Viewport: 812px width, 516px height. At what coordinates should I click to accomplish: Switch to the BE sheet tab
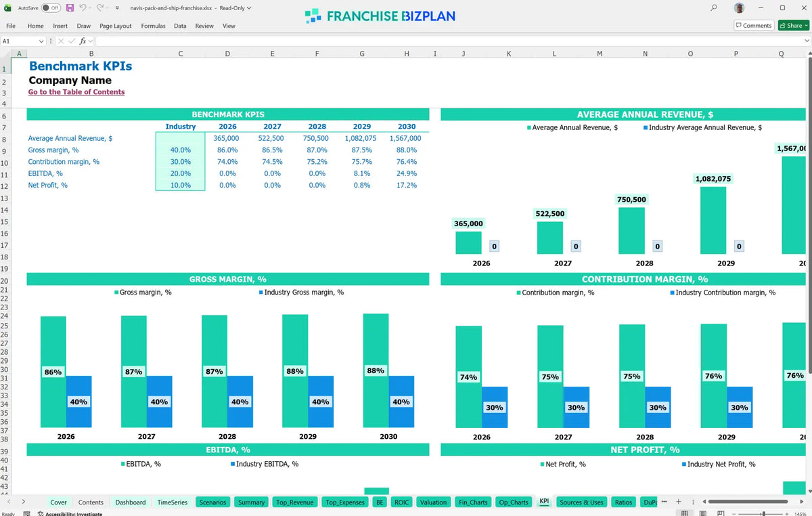(380, 502)
